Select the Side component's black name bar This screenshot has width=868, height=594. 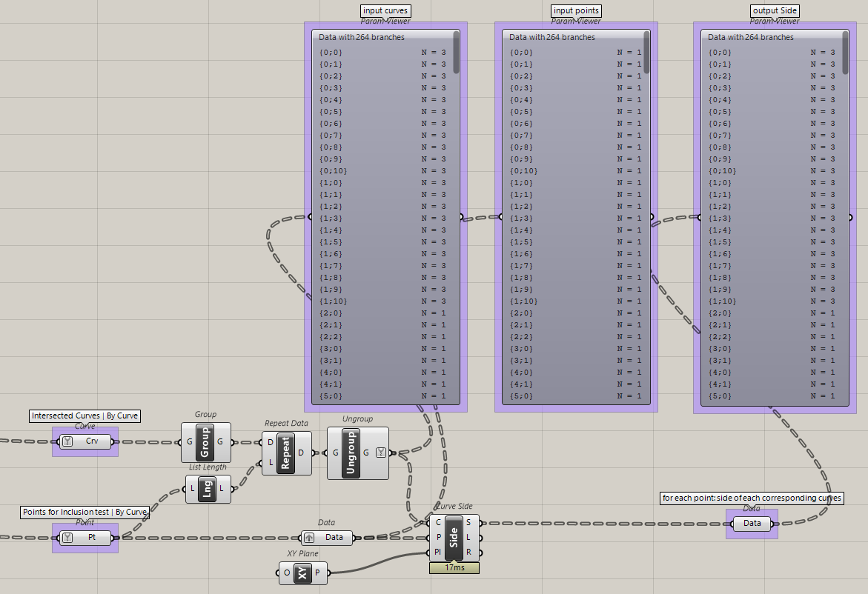(x=454, y=537)
